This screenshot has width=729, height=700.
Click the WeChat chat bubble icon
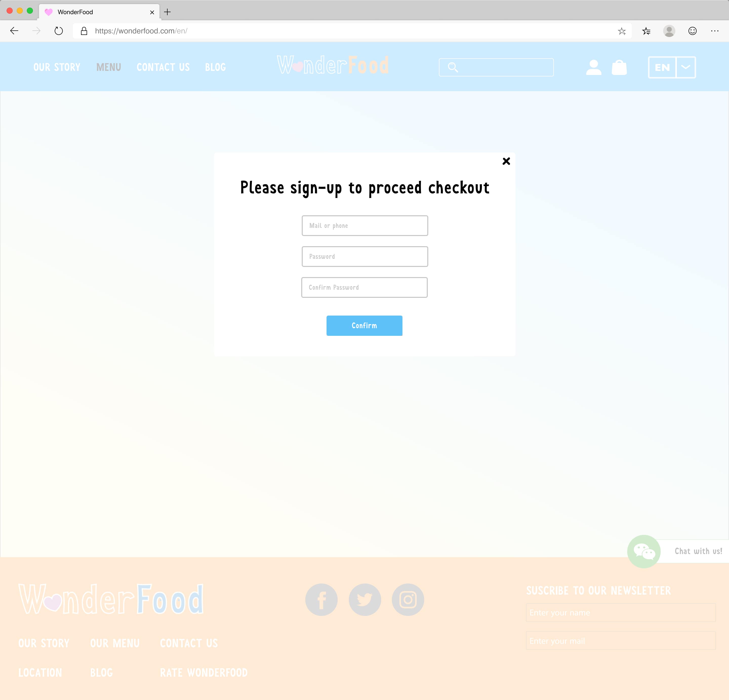(x=643, y=551)
